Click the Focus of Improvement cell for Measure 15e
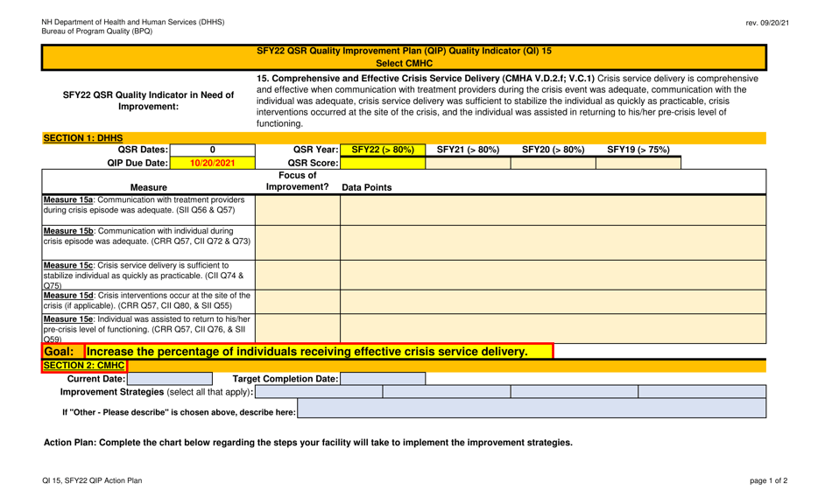 (x=298, y=326)
